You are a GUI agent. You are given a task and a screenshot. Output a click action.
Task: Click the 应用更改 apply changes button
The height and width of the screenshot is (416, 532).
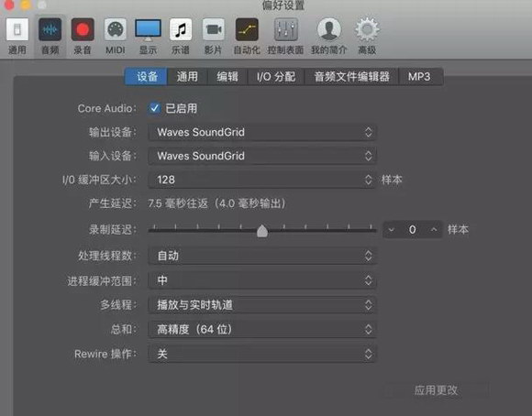[x=436, y=390]
